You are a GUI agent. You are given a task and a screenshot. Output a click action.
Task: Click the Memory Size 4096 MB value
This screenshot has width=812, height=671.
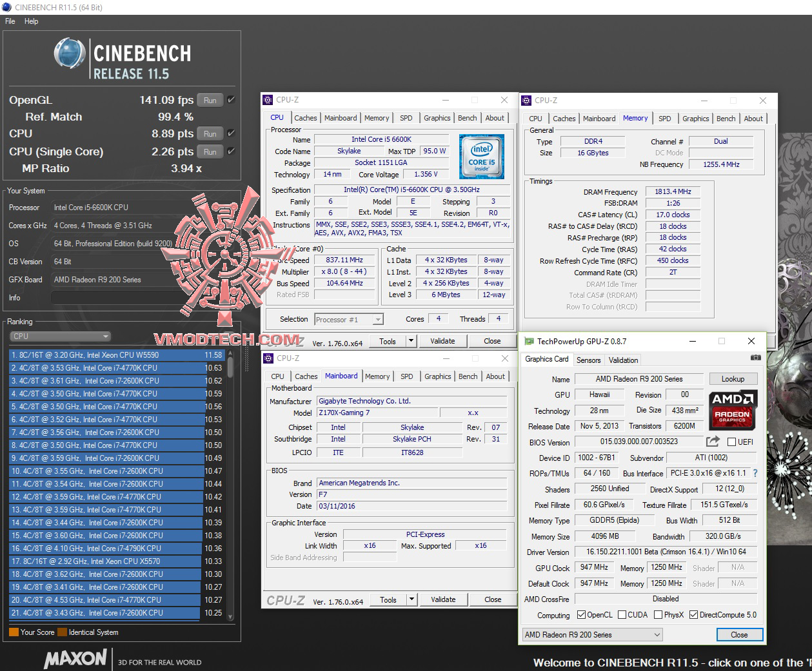(604, 536)
